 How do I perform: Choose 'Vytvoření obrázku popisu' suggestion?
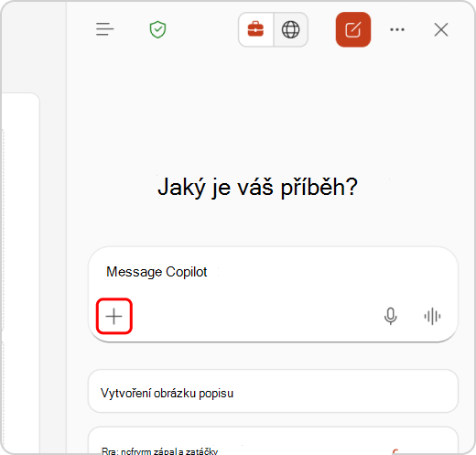pos(273,392)
